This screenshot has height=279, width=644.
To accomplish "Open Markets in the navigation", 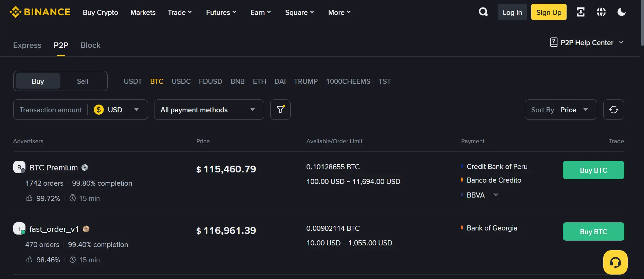I will [143, 13].
